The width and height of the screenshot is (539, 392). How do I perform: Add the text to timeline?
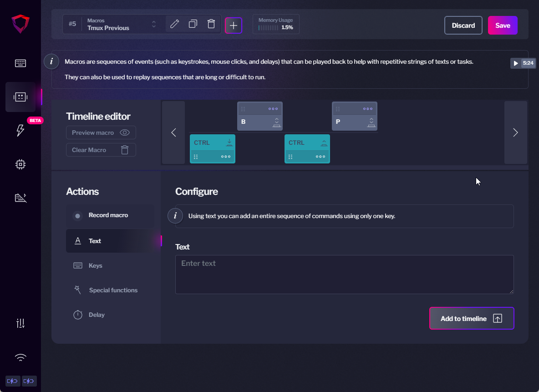tap(472, 318)
